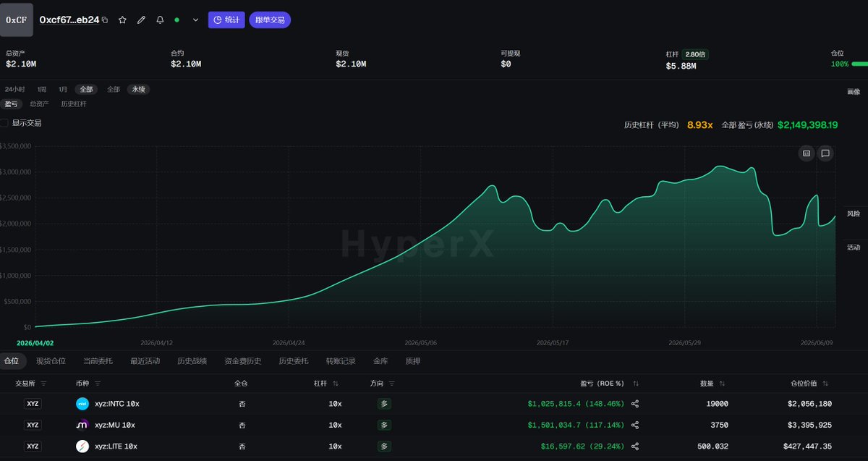
Task: Switch chart to 历史杠杆 view
Action: (x=74, y=104)
